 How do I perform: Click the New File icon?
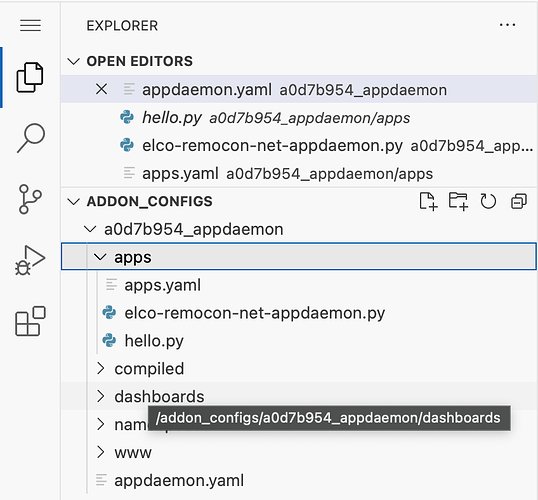pos(428,201)
